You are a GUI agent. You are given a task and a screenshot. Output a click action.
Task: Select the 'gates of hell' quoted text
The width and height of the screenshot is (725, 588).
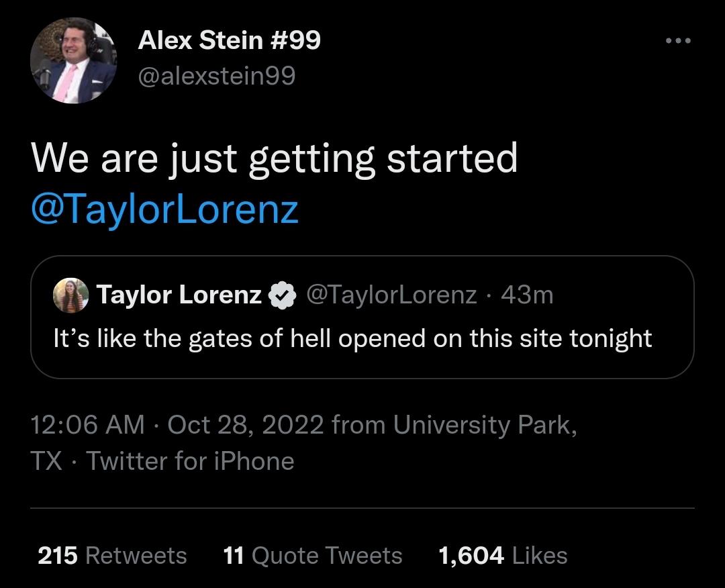point(352,339)
